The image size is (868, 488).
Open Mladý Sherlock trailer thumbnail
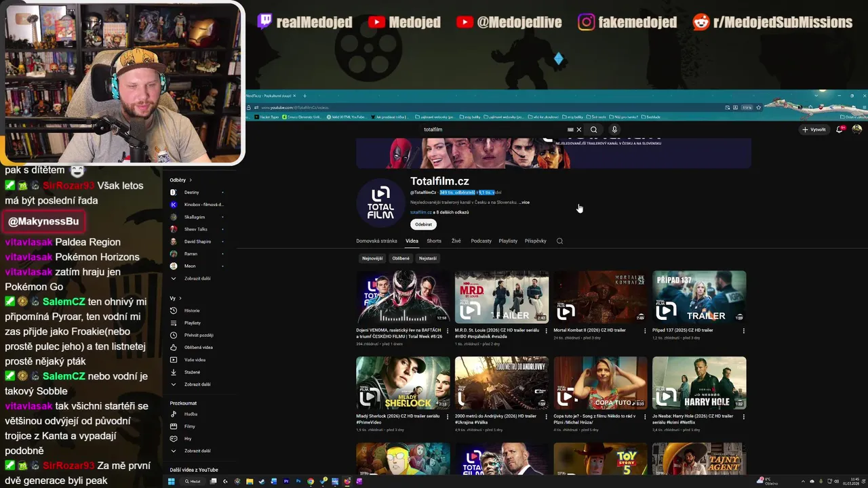(x=403, y=383)
